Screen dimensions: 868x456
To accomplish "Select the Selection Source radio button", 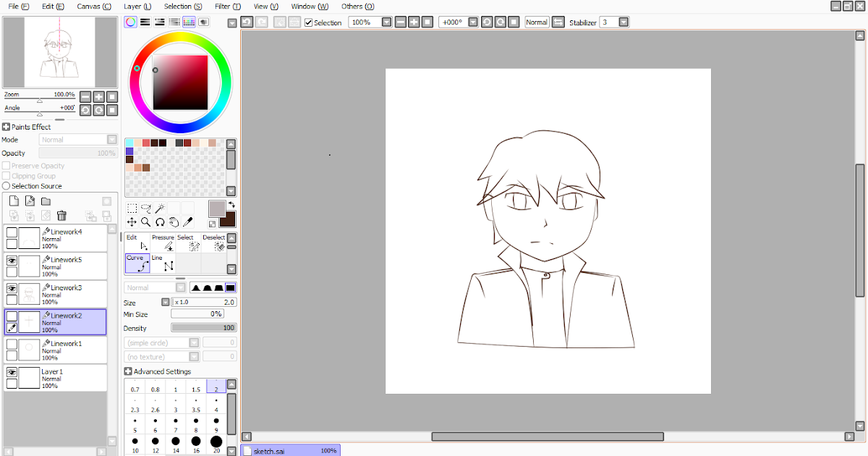I will [x=7, y=186].
